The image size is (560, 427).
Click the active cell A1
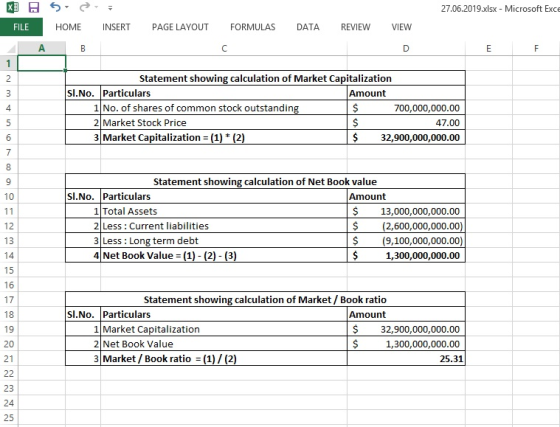tap(42, 64)
